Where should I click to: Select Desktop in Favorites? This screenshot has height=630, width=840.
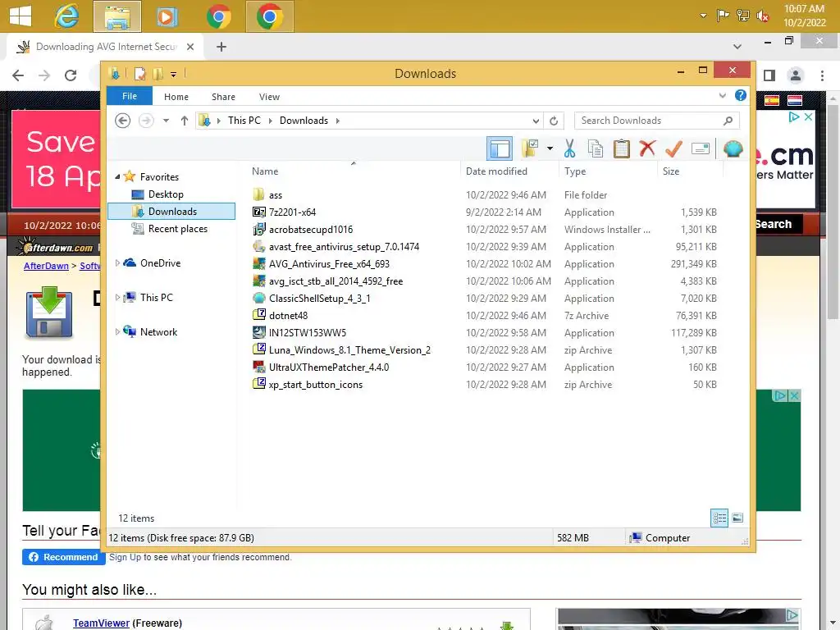(166, 194)
